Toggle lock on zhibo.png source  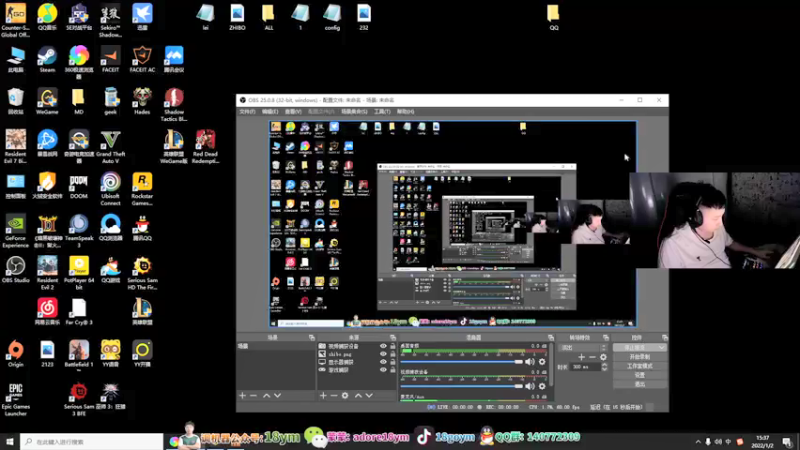point(392,354)
